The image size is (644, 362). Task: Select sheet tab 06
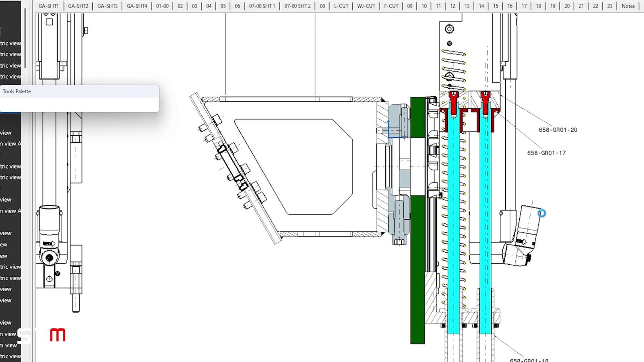pos(237,6)
